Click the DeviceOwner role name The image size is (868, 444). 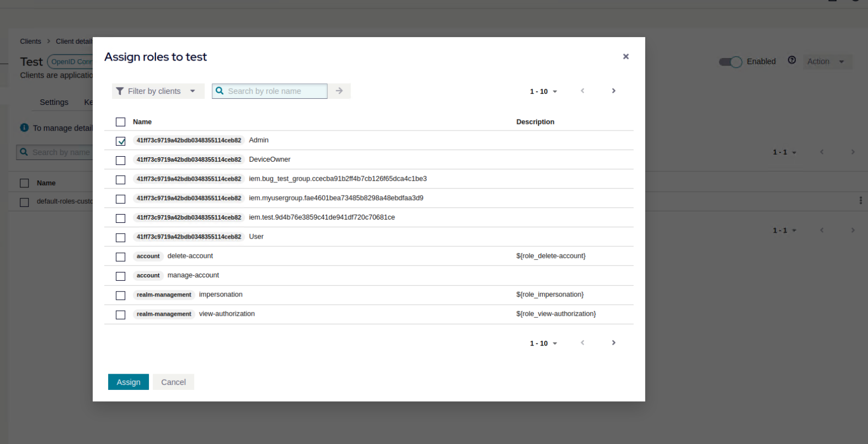270,159
